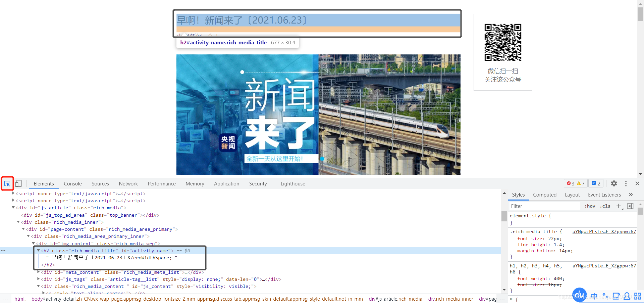This screenshot has height=303, width=644.
Task: Select div#js_article.rich_media breadcrumb
Action: (x=395, y=299)
